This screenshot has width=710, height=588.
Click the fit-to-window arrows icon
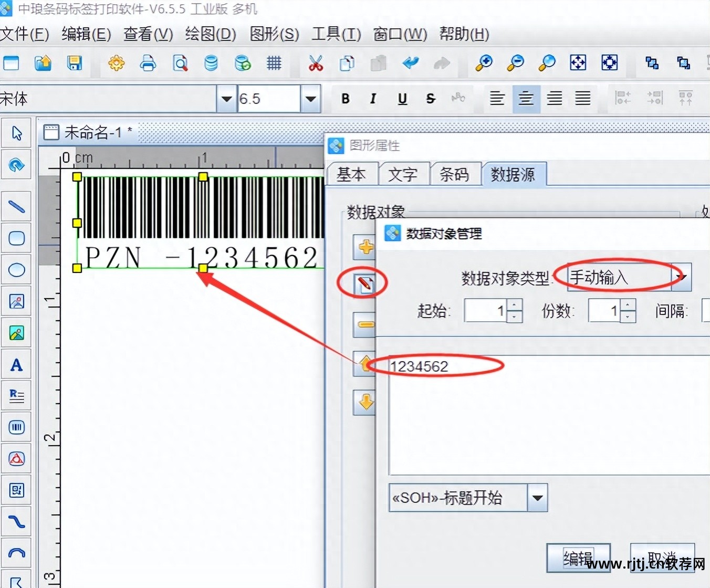pos(578,63)
